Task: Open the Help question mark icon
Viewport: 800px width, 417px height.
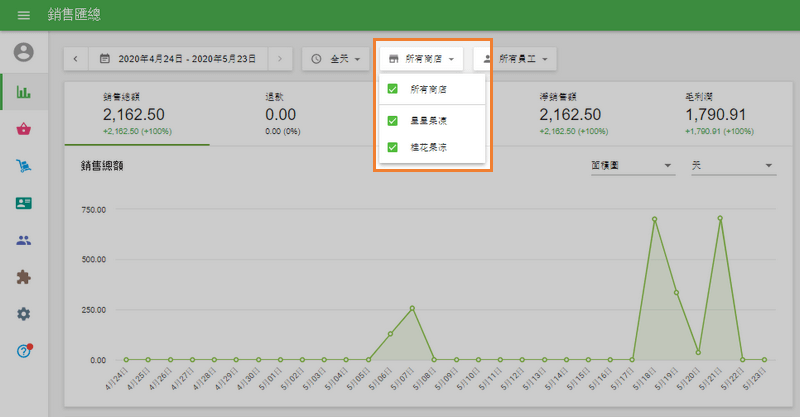Action: point(24,351)
